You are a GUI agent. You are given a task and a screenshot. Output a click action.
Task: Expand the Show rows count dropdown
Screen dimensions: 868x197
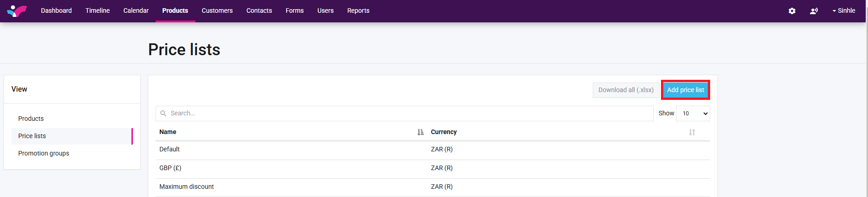tap(693, 114)
